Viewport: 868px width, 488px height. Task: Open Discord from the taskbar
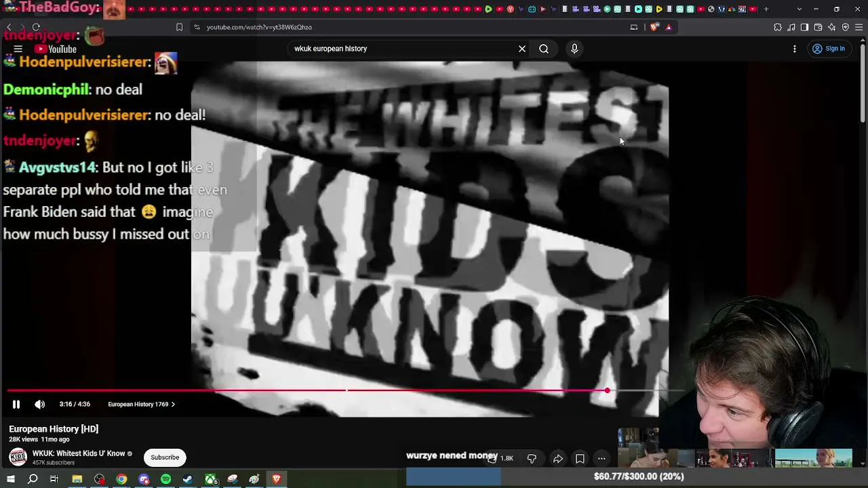144,479
